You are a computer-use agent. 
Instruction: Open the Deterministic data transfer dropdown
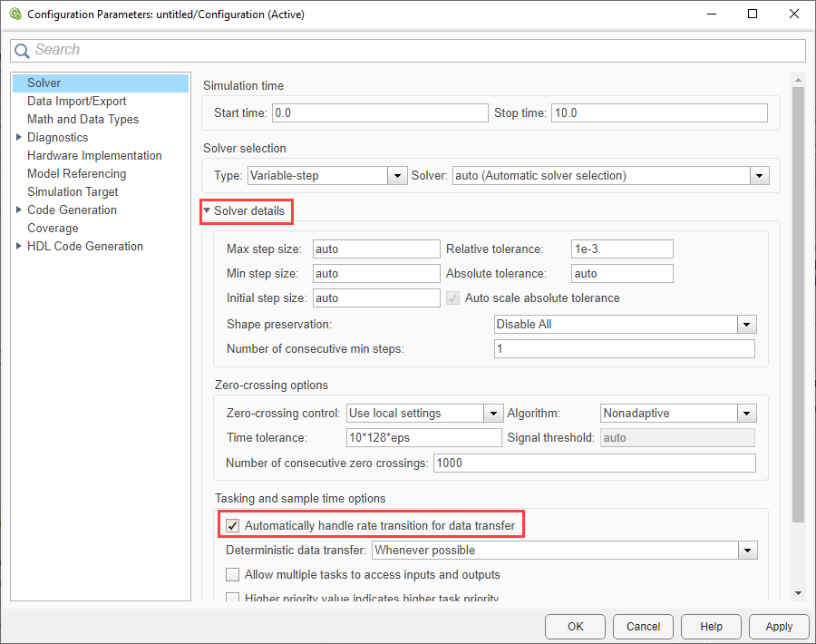click(749, 550)
